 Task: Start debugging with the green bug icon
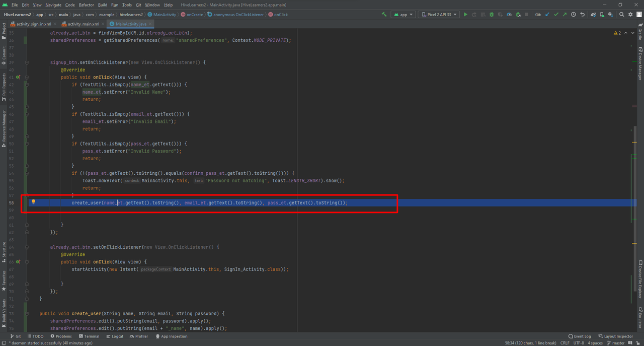pos(492,15)
